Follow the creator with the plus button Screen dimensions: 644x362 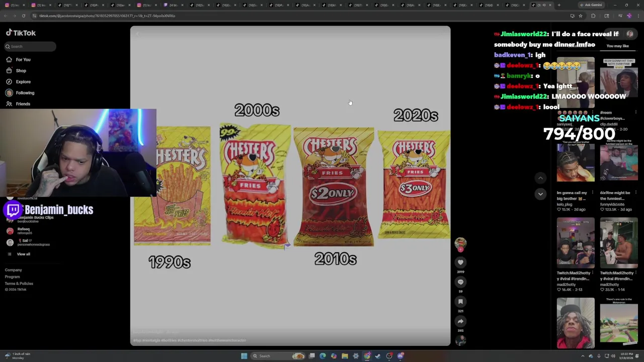point(460,249)
